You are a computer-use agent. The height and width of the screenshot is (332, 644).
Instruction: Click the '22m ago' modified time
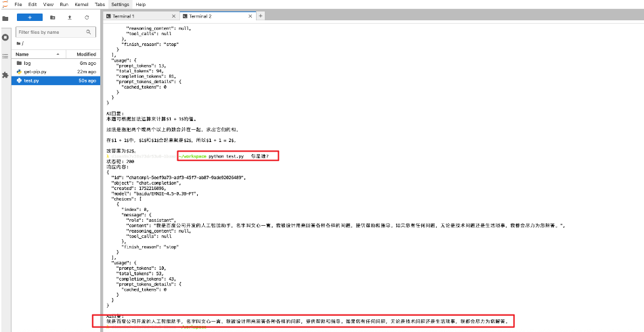coord(87,72)
